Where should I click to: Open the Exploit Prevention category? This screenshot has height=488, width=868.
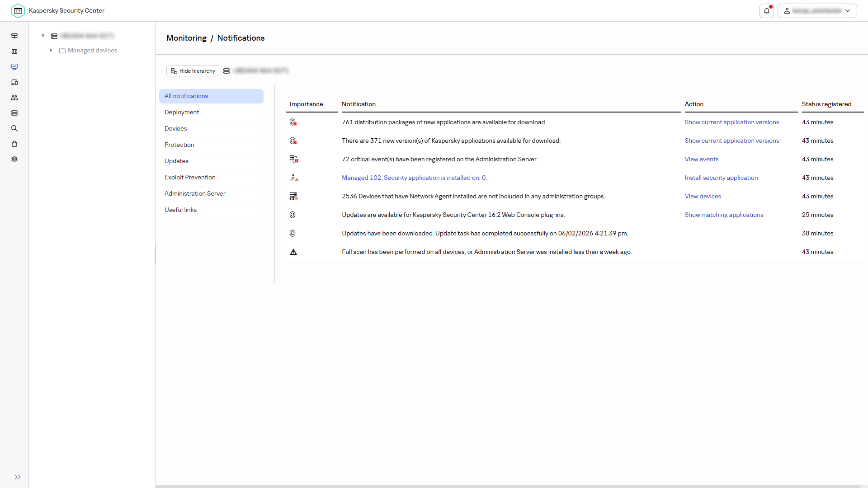211,177
